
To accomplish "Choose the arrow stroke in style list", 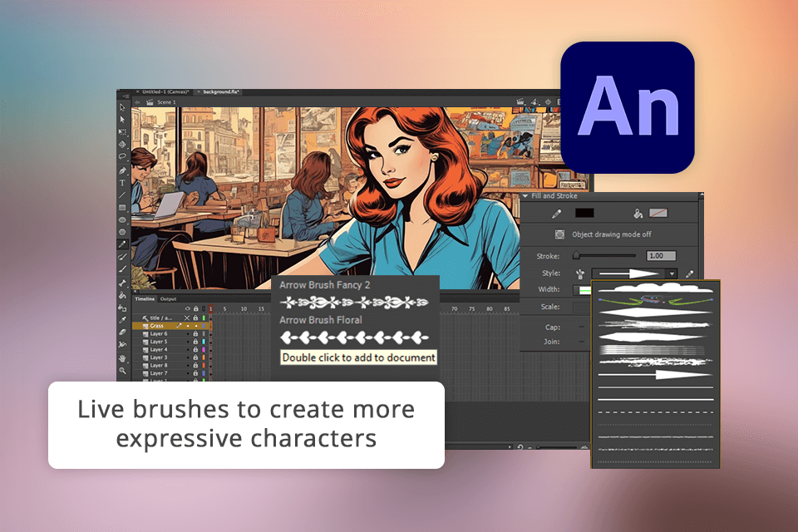I will (x=656, y=375).
